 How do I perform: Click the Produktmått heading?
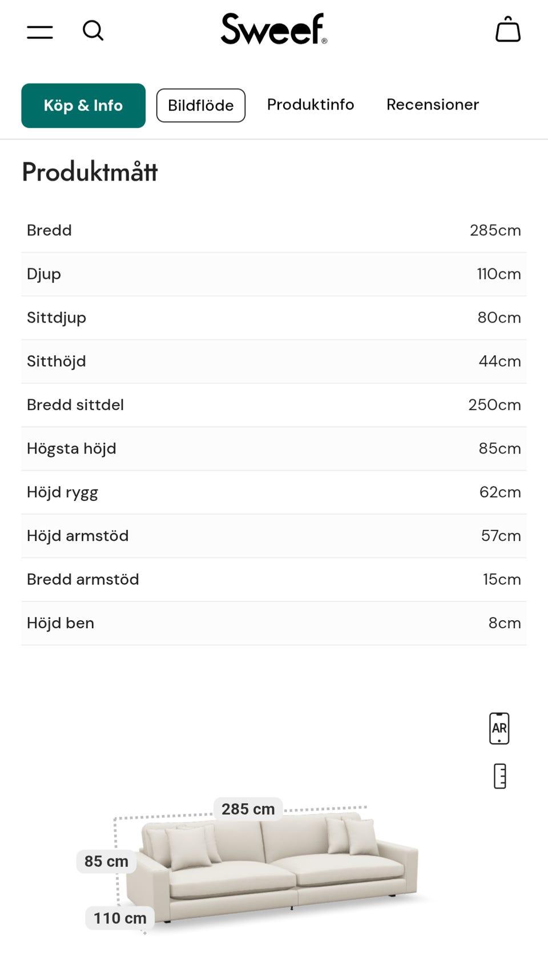tap(90, 172)
